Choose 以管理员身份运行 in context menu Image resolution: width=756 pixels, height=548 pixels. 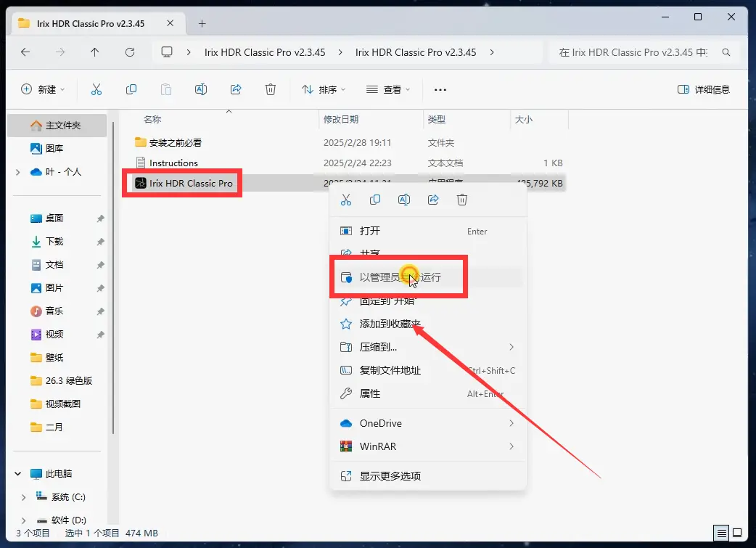[427, 277]
